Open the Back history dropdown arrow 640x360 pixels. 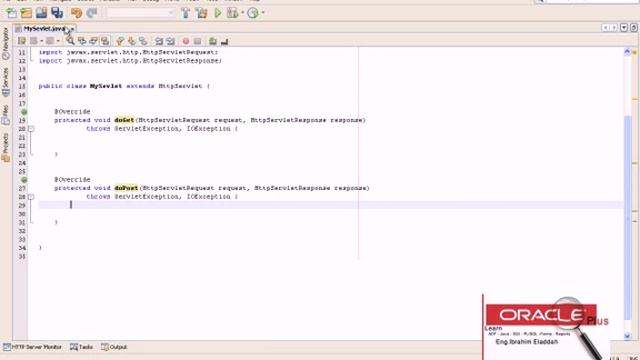pyautogui.click(x=42, y=41)
